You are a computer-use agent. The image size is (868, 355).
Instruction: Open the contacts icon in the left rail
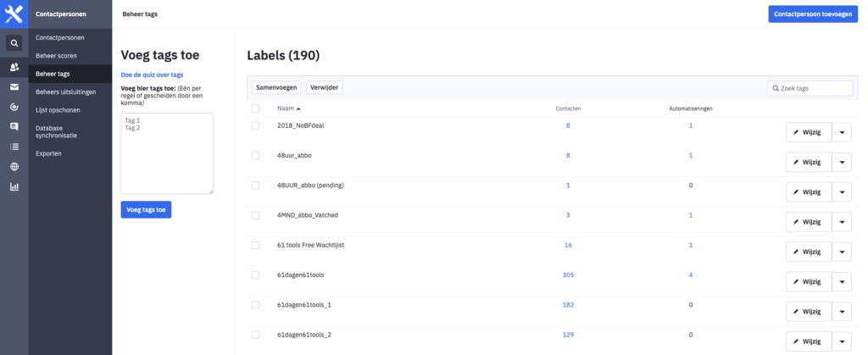(14, 66)
